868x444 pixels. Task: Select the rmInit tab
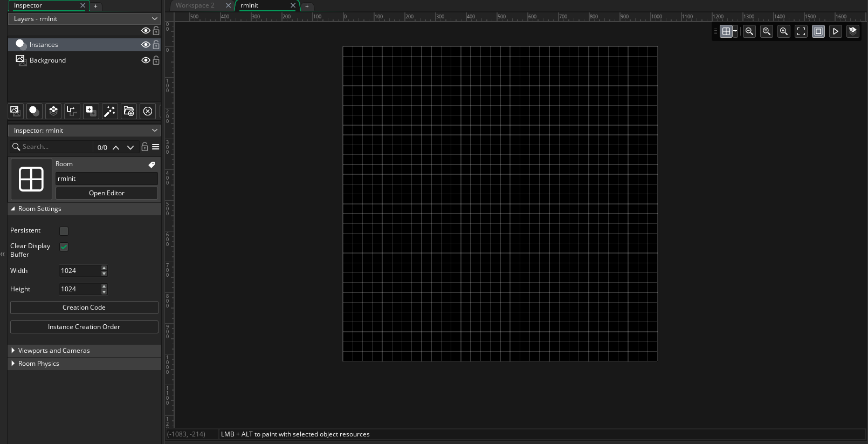click(x=250, y=5)
